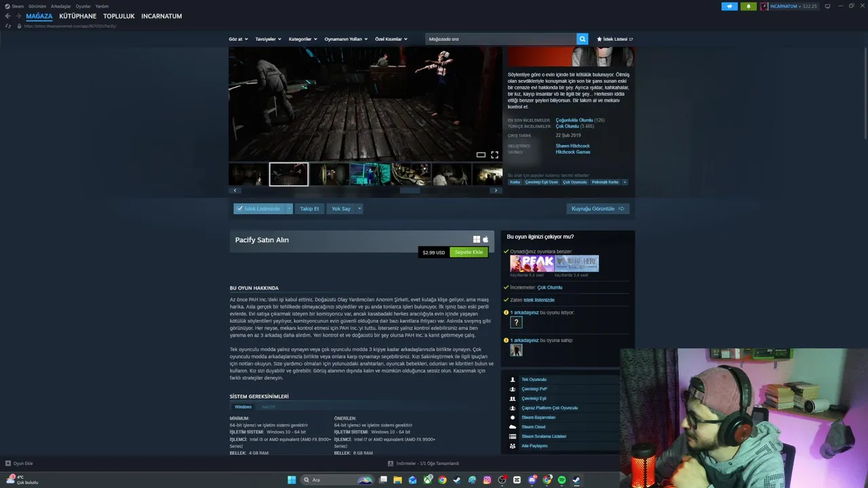The image size is (868, 488).
Task: Toggle theater mode for screenshot viewer
Action: [x=481, y=155]
